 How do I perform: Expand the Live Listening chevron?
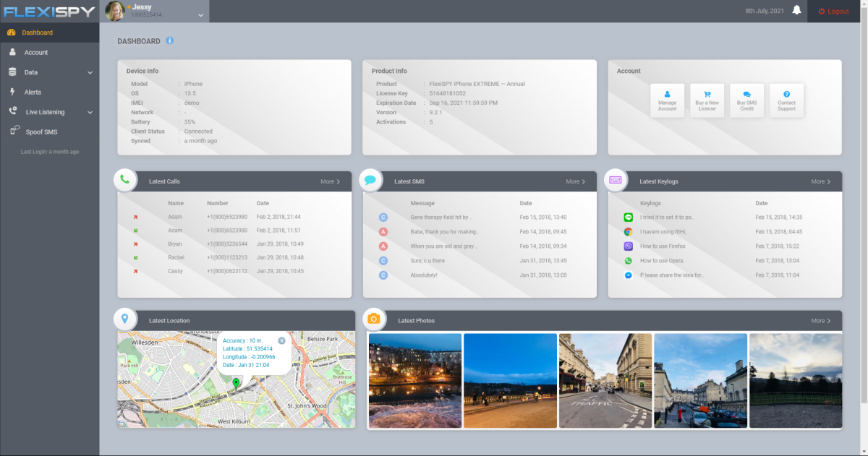90,113
